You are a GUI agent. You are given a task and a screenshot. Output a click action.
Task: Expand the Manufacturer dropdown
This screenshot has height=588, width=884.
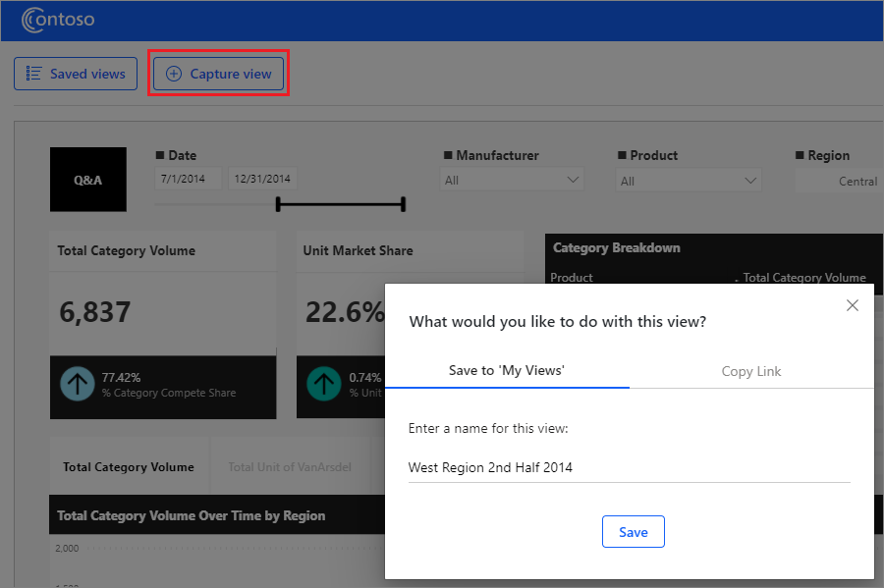tap(512, 181)
